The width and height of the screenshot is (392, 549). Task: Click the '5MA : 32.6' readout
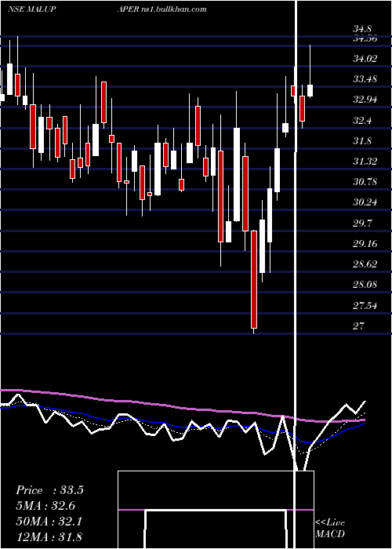click(45, 506)
